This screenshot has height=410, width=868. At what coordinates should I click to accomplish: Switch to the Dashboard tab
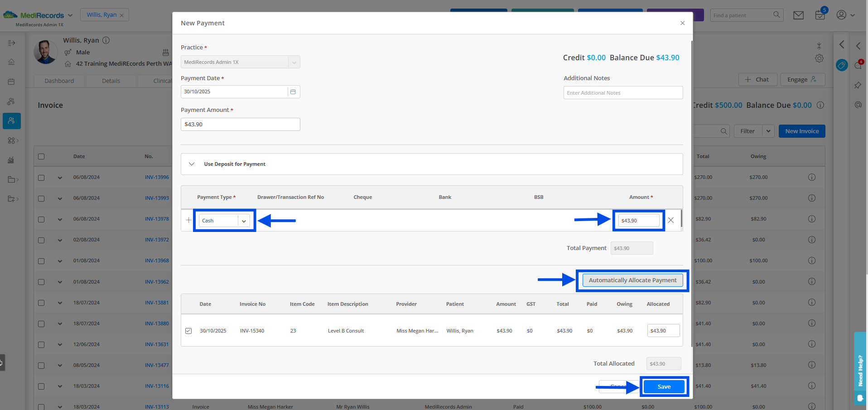[x=59, y=81]
